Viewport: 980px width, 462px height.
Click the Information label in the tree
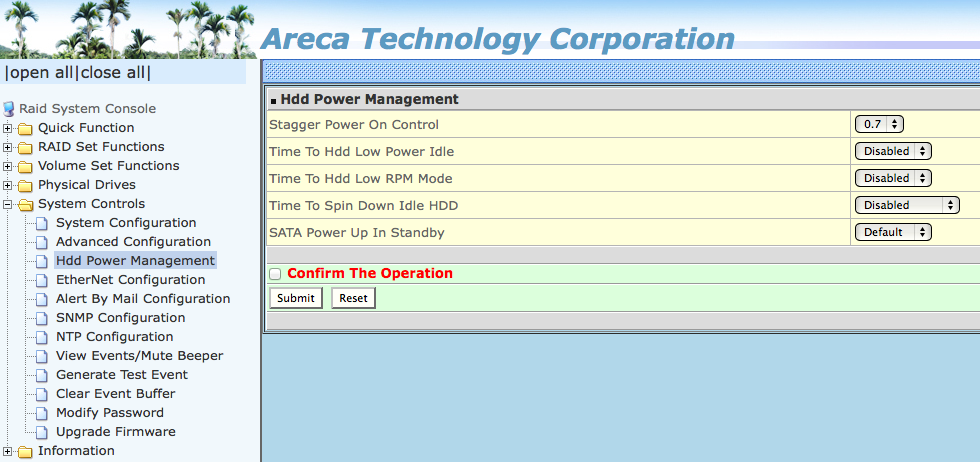click(x=76, y=451)
